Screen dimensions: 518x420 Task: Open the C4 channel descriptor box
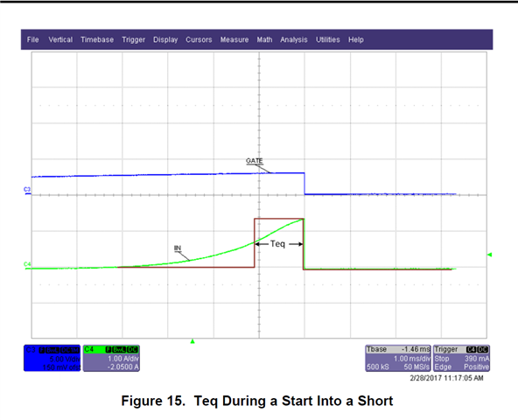(111, 358)
